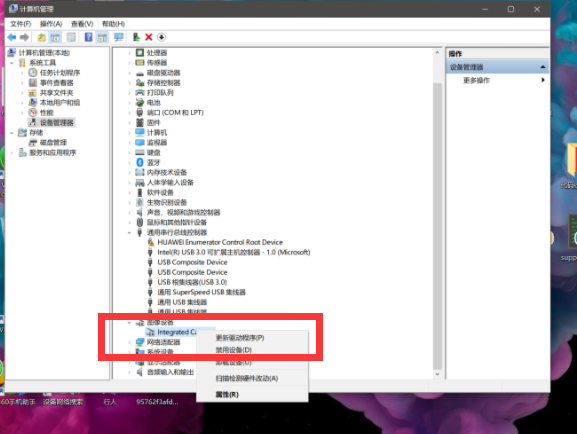Image resolution: width=577 pixels, height=434 pixels.
Task: Open the 查看(V) menu
Action: 82,24
